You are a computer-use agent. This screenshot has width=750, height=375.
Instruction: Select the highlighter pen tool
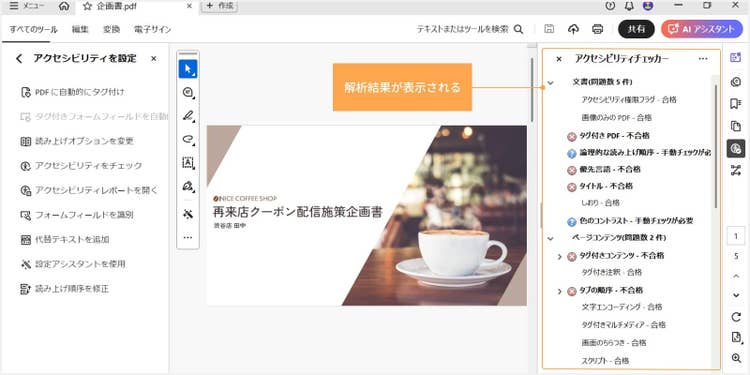[x=188, y=116]
